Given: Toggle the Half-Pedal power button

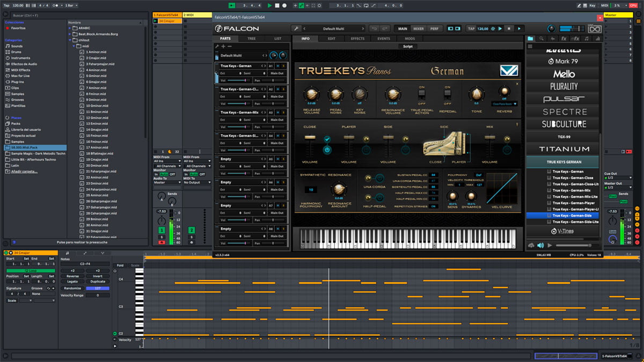Looking at the screenshot, I should point(380,196).
